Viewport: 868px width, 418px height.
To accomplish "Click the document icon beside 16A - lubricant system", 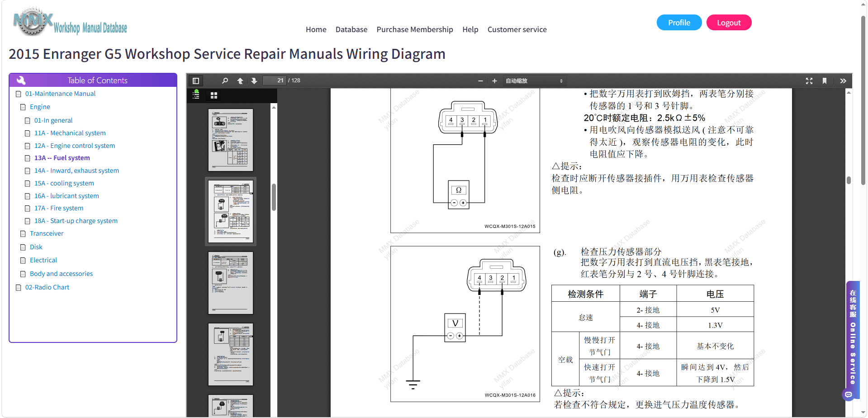I will click(28, 196).
